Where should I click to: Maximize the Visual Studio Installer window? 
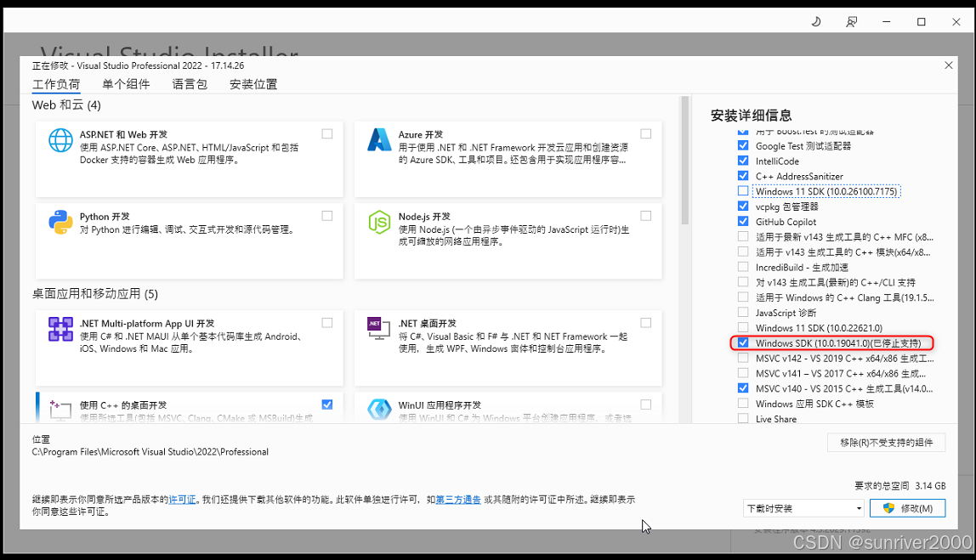tap(922, 22)
